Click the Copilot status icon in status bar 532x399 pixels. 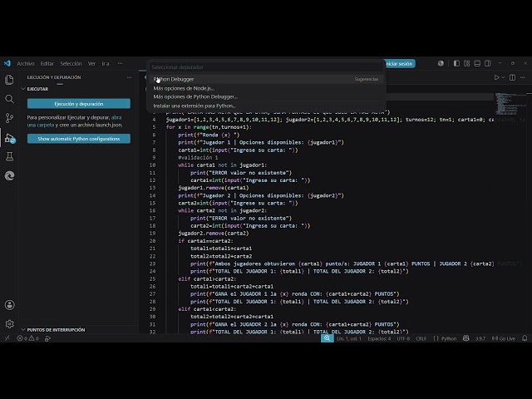tap(466, 338)
